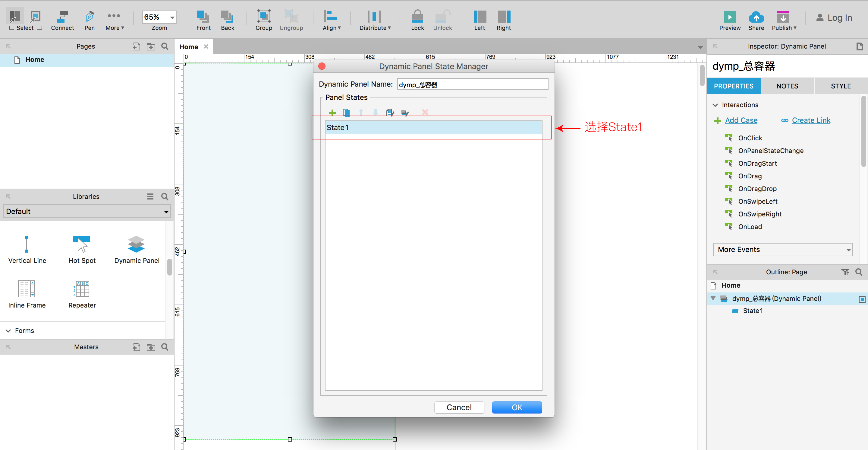Toggle dynamic panel visibility square in Outline

pyautogui.click(x=862, y=299)
